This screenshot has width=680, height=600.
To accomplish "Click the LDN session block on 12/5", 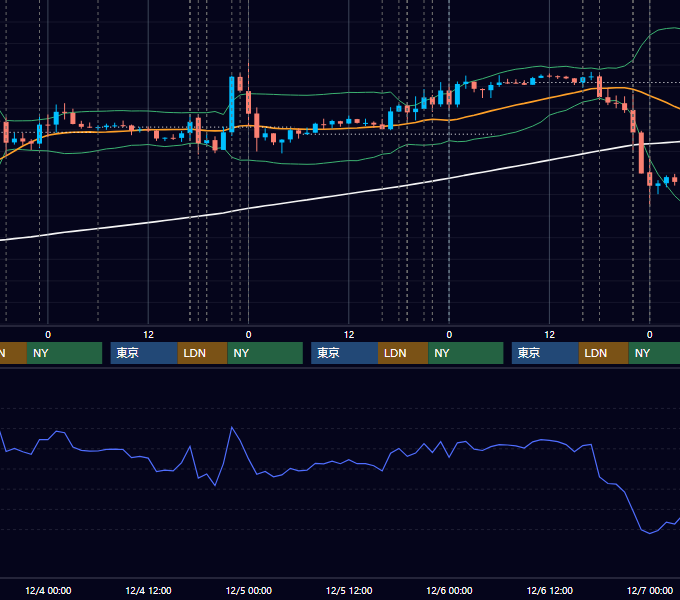I will (403, 353).
